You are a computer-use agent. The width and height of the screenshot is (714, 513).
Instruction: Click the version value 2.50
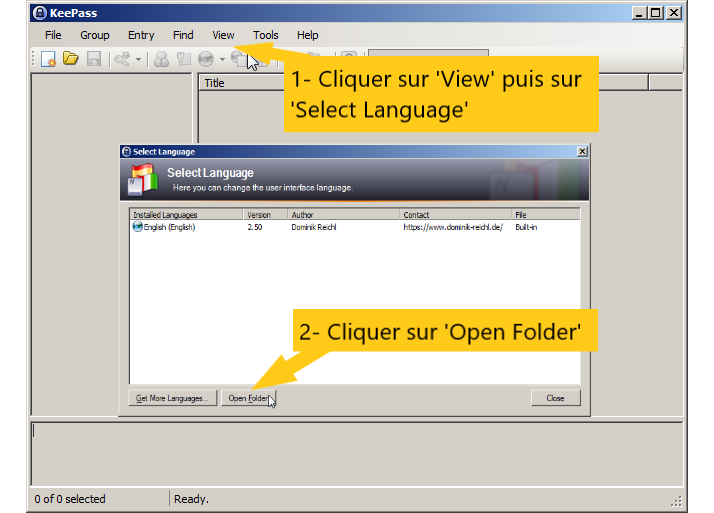255,227
